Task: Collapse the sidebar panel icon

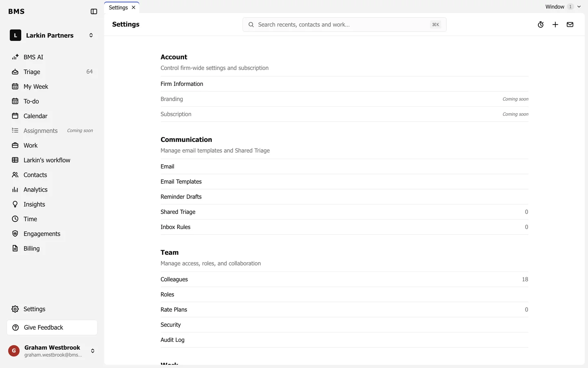Action: pos(94,11)
